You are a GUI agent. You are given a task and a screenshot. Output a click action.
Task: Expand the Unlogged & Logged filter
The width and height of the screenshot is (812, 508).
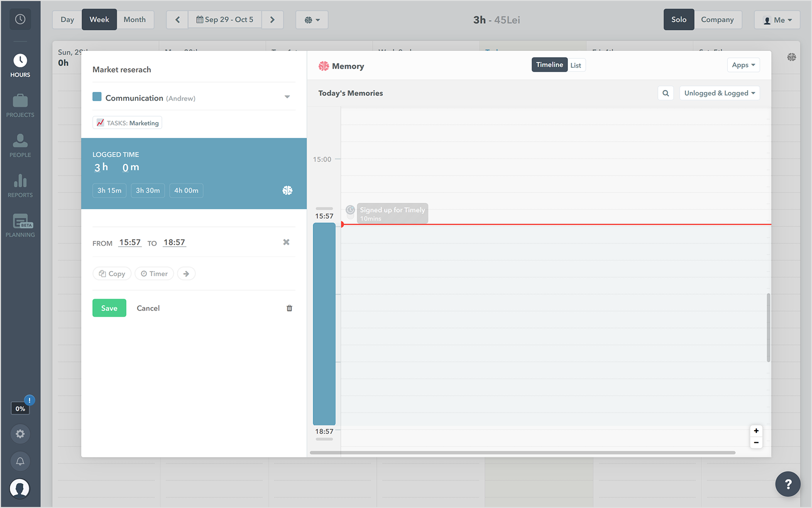(719, 93)
